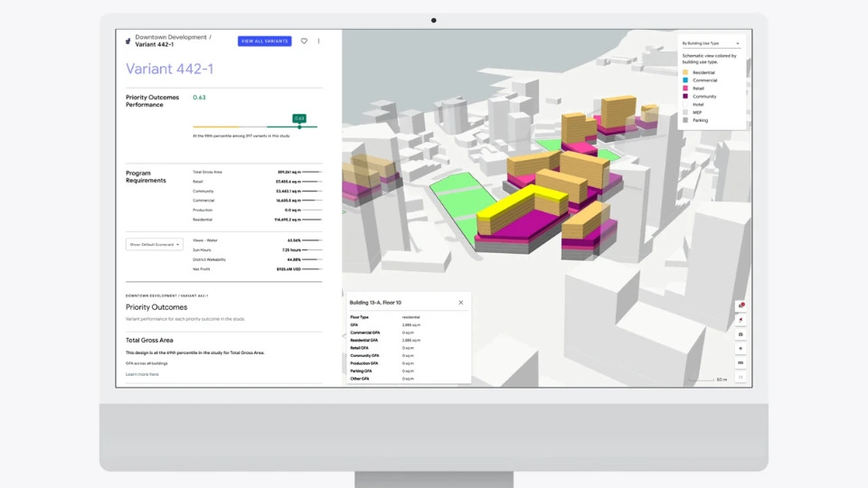Image resolution: width=868 pixels, height=488 pixels.
Task: Click the square fullscreen icon in map toolbar
Action: (x=741, y=377)
